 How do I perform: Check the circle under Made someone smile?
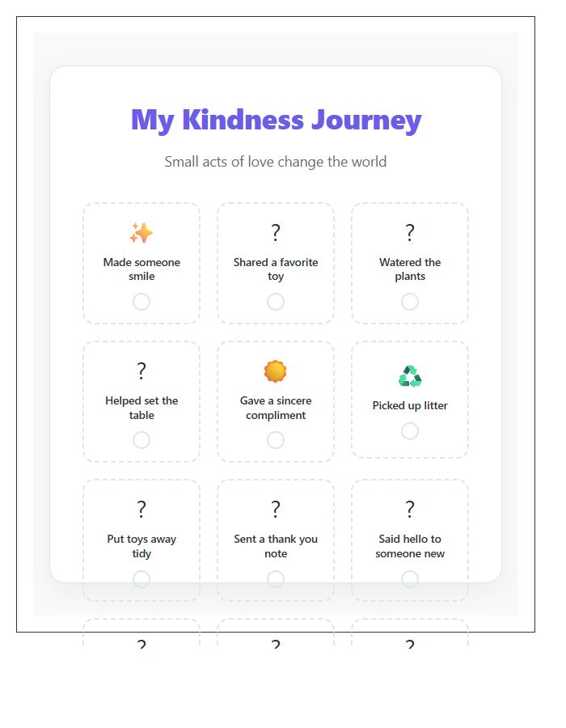coord(141,302)
